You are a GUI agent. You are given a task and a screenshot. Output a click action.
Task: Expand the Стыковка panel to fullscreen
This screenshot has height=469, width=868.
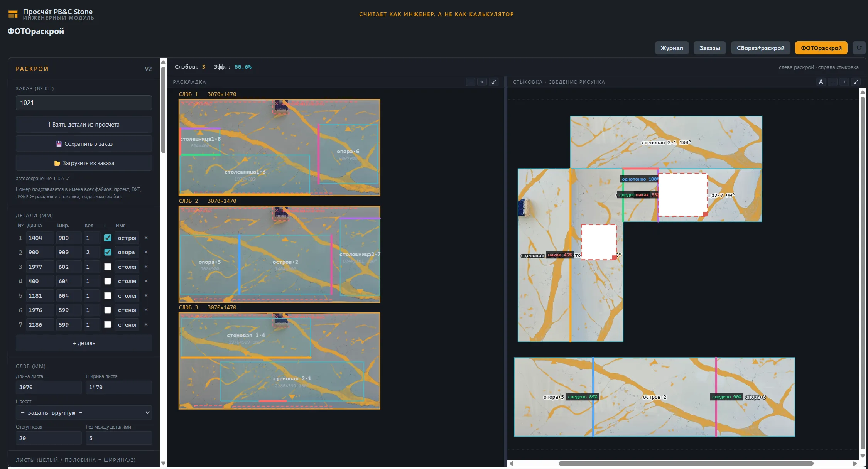856,82
